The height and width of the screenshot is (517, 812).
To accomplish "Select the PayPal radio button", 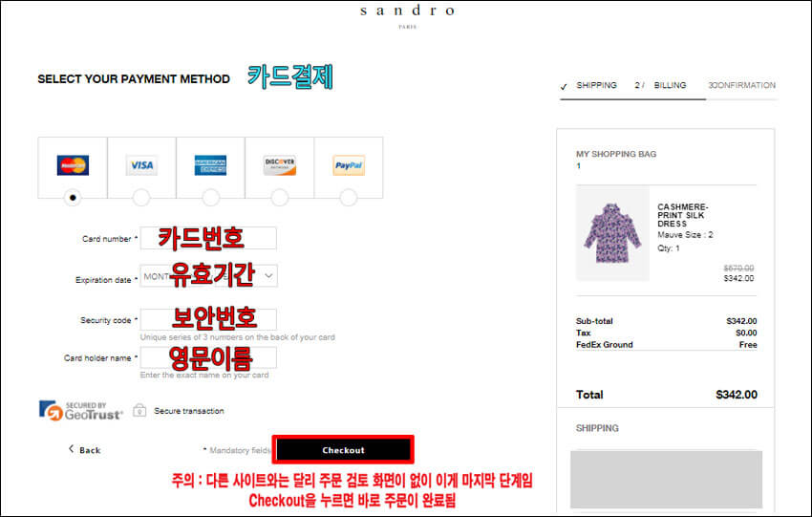I will click(x=349, y=198).
